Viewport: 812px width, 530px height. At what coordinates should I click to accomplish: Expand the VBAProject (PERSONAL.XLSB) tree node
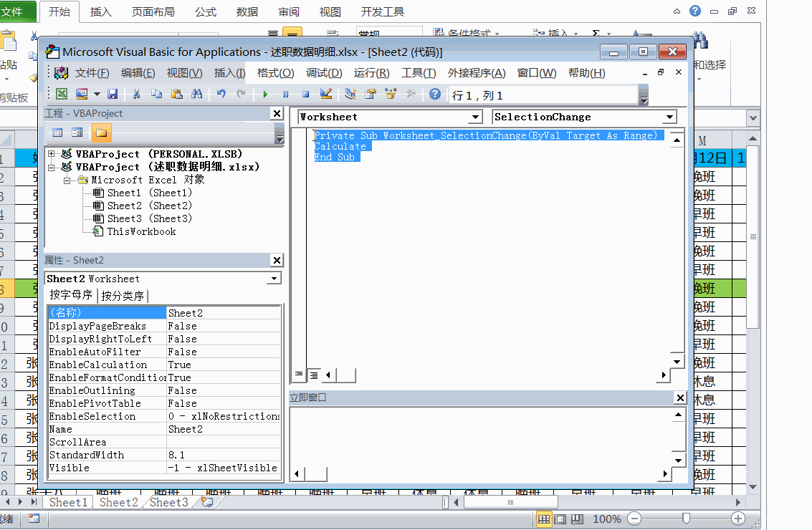(x=52, y=154)
